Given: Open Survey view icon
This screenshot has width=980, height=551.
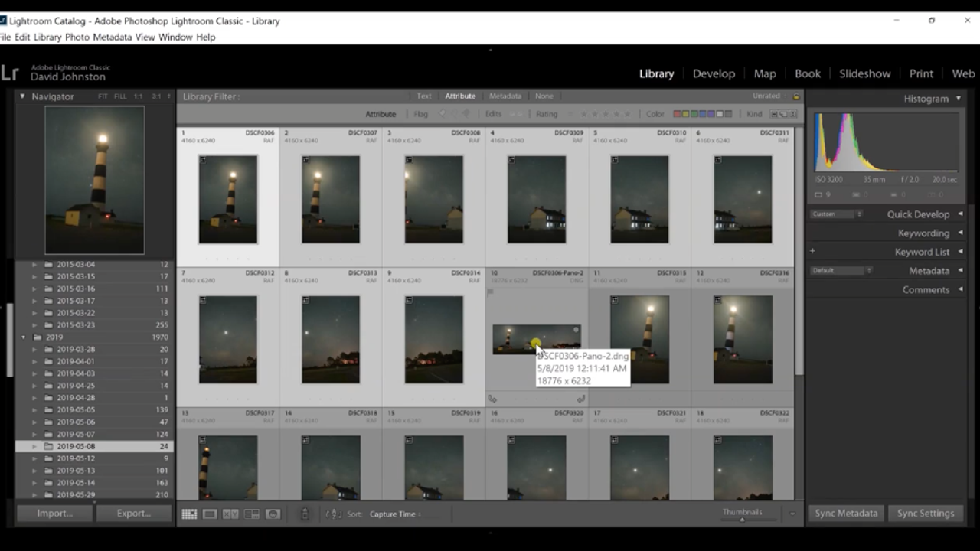Looking at the screenshot, I should tap(251, 514).
